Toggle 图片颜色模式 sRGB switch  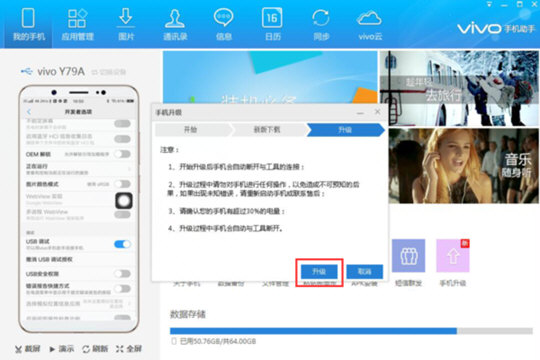coord(122,184)
